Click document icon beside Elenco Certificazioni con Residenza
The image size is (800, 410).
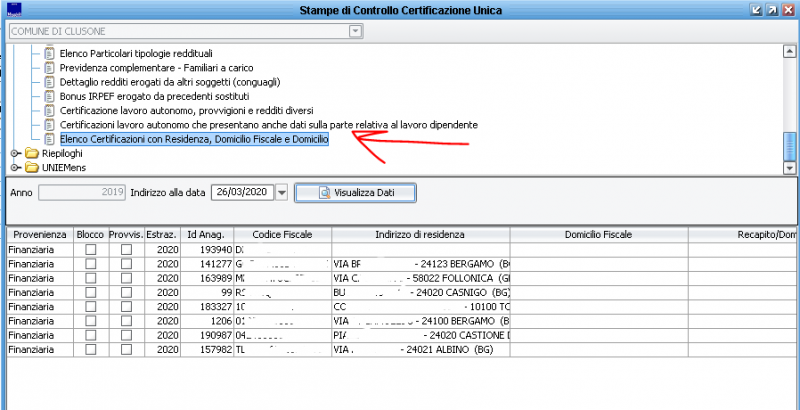pos(50,139)
